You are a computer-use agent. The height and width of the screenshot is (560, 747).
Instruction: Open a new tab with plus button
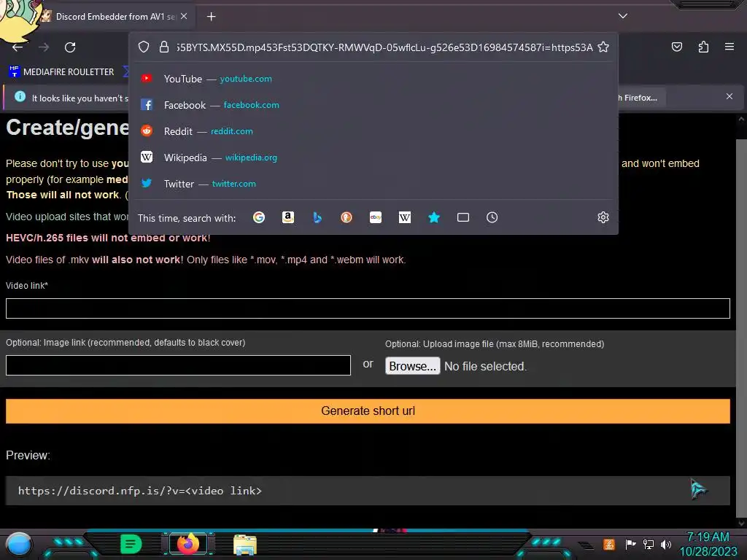211,17
